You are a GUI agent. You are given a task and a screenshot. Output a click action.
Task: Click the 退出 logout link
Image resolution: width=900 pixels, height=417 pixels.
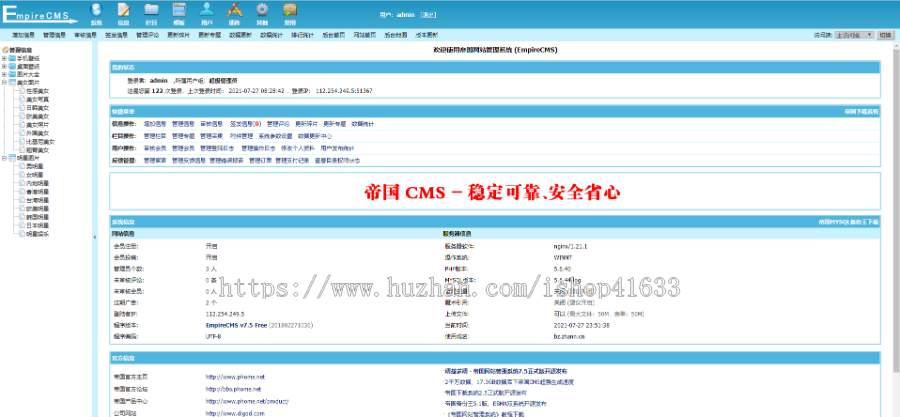click(428, 14)
